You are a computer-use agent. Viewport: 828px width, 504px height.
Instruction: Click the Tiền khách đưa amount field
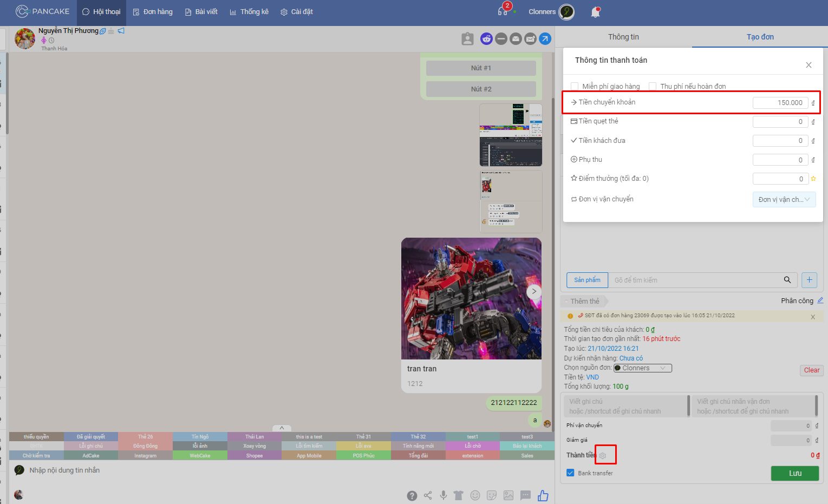pyautogui.click(x=780, y=141)
